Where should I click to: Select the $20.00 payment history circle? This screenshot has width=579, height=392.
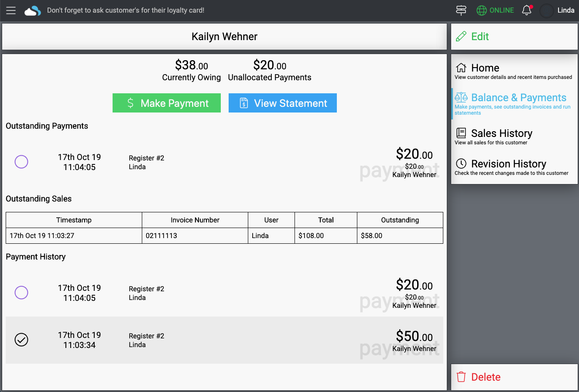pyautogui.click(x=21, y=293)
